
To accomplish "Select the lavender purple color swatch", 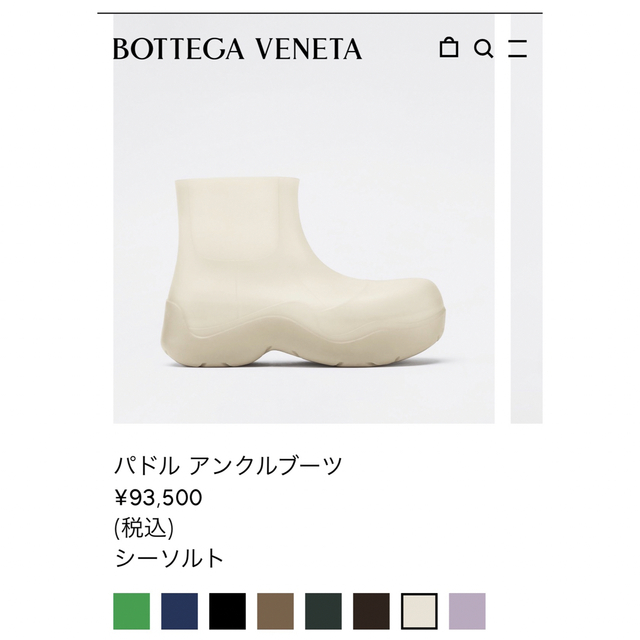I will [467, 611].
